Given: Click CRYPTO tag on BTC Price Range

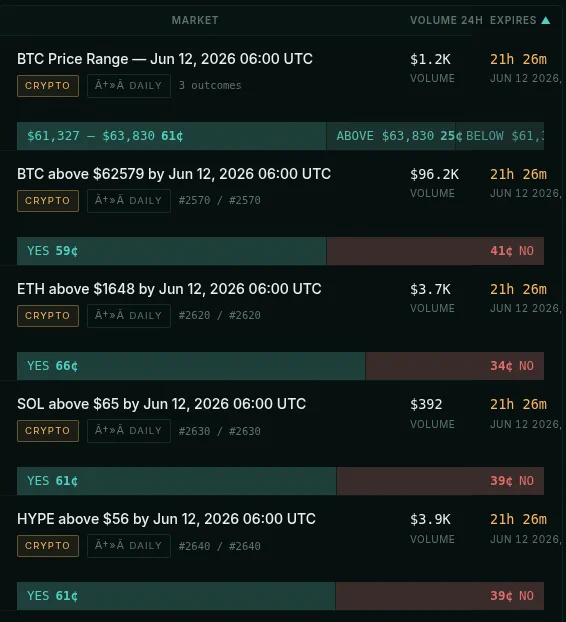Looking at the screenshot, I should (48, 86).
